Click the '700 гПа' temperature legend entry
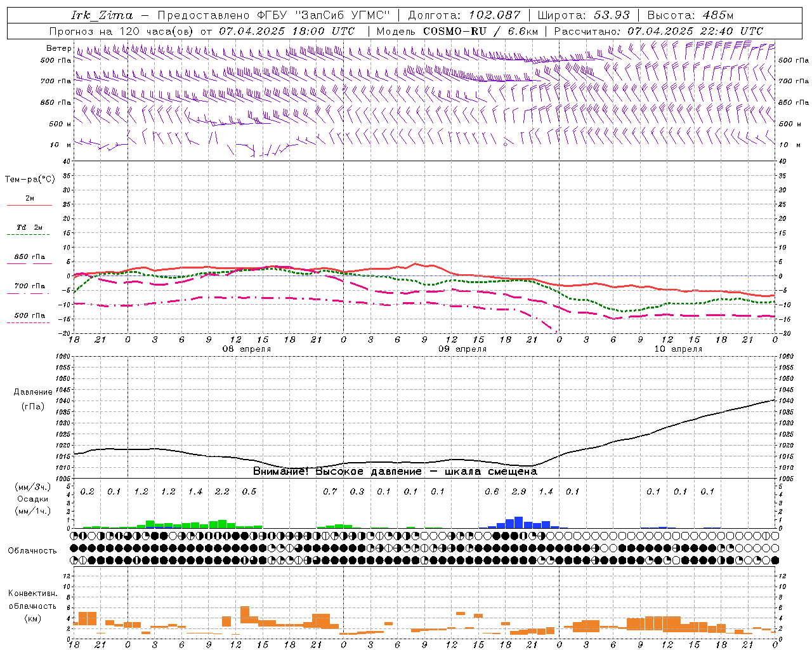812x650 pixels. 30,286
